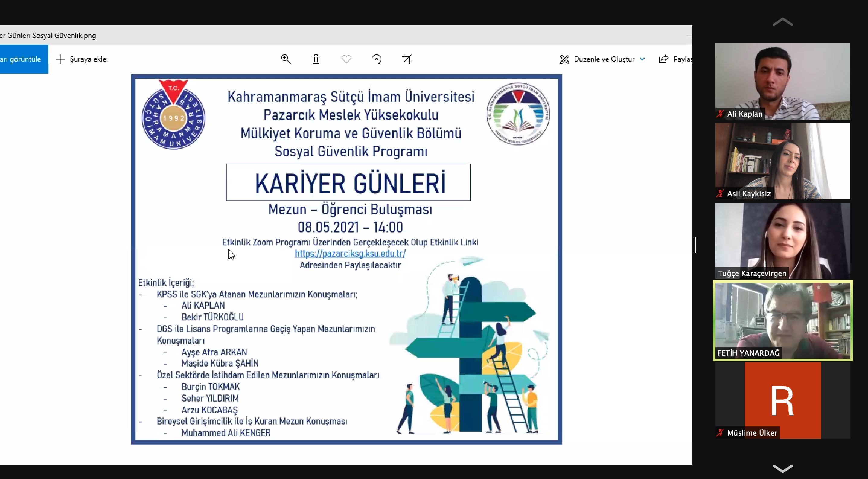The image size is (868, 479).
Task: Click Müslime Ülker's muted microphone indicator
Action: click(x=720, y=432)
